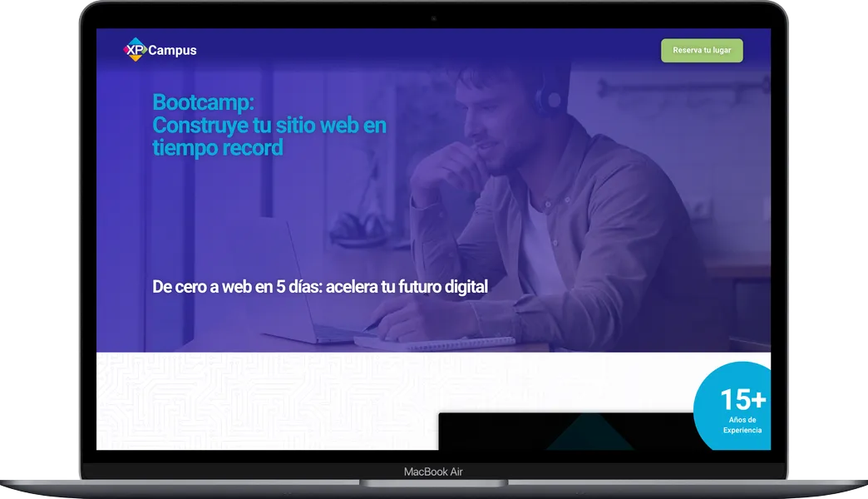Select the 'Bootcamp: Construye tu sitio web' heading

point(269,125)
